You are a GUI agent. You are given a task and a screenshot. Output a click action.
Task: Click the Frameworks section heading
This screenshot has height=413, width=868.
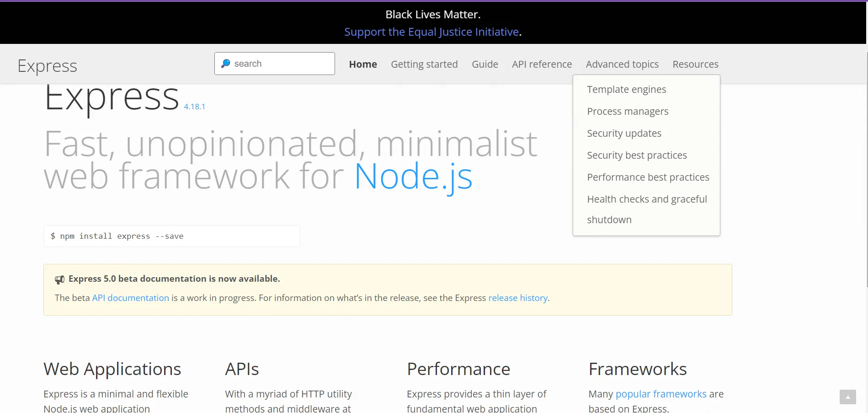(638, 369)
